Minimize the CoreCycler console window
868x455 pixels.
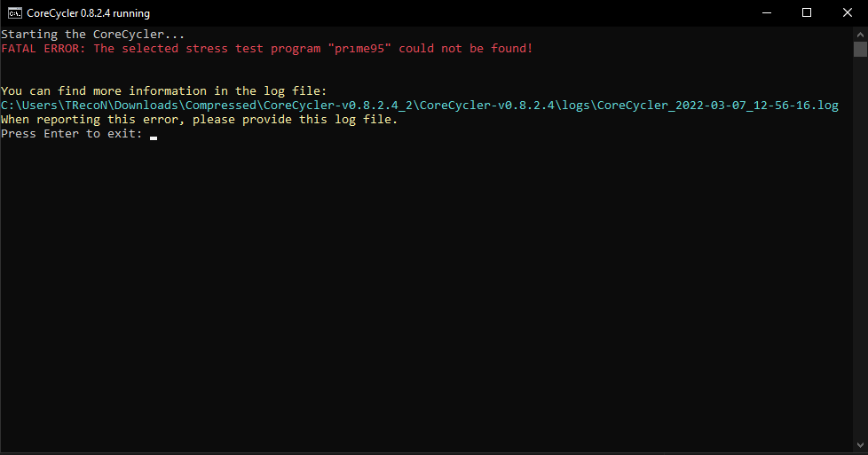coord(767,12)
